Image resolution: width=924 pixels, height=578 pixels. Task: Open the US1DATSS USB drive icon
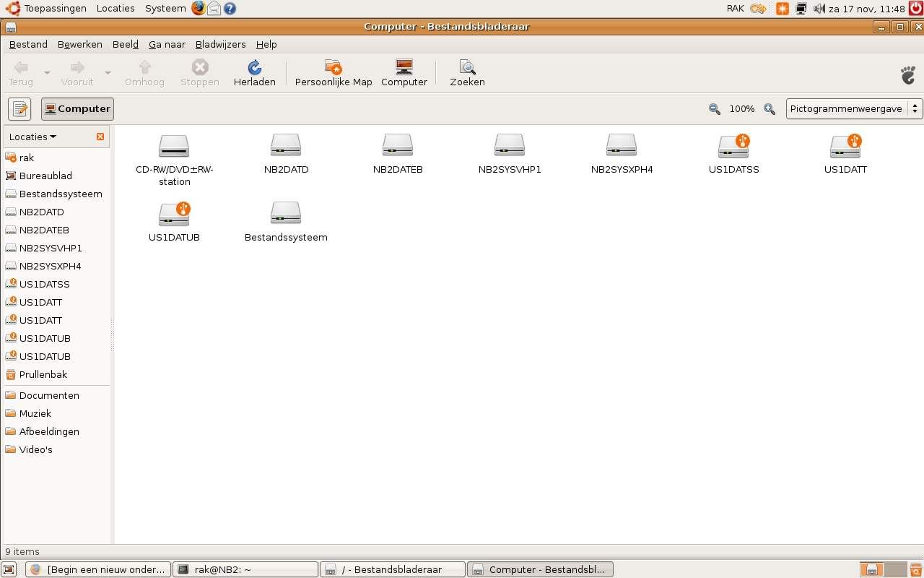coord(733,147)
